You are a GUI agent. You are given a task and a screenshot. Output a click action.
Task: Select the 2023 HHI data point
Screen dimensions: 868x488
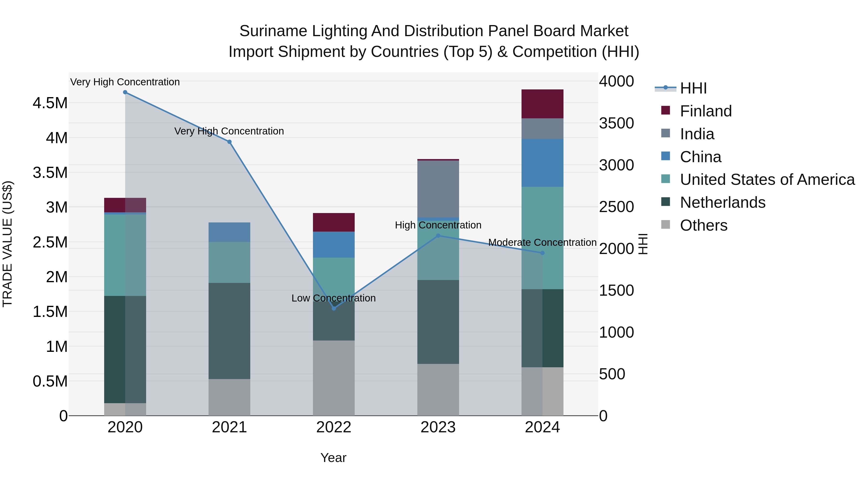[x=438, y=236]
